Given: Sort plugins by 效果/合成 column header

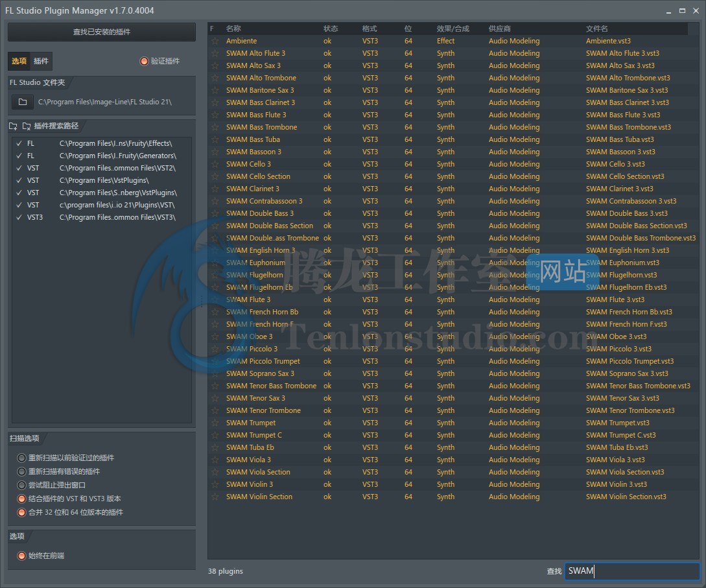Looking at the screenshot, I should coord(453,29).
